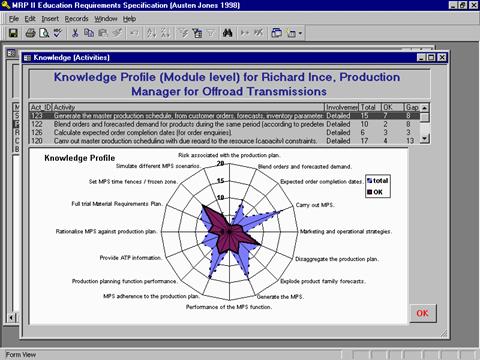This screenshot has width=480, height=360.
Task: Select activity row 122 Blend orders
Action: (224, 124)
